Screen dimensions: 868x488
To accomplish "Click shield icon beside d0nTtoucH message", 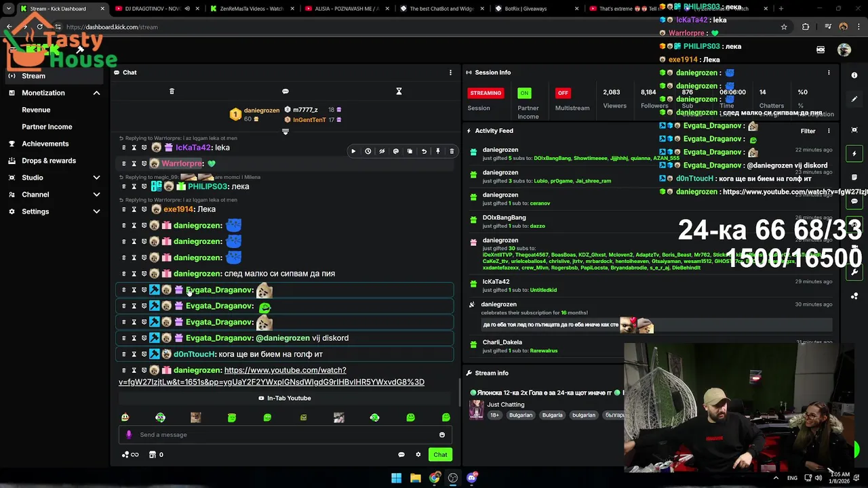I will pyautogui.click(x=144, y=354).
